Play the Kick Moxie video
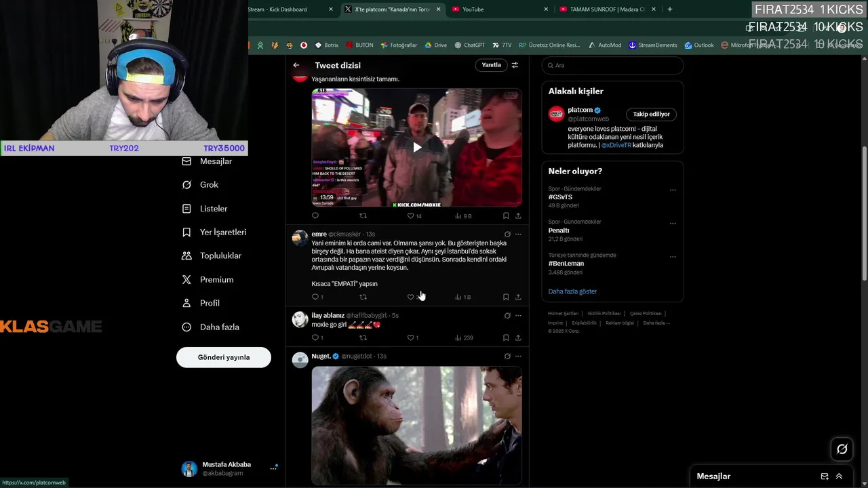This screenshot has width=868, height=488. [x=417, y=147]
